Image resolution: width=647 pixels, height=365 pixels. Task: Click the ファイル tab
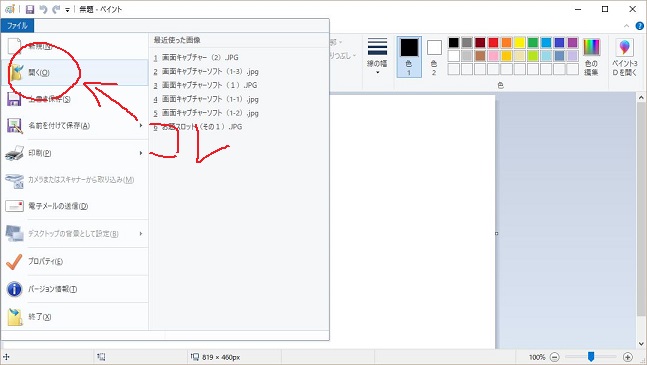17,26
